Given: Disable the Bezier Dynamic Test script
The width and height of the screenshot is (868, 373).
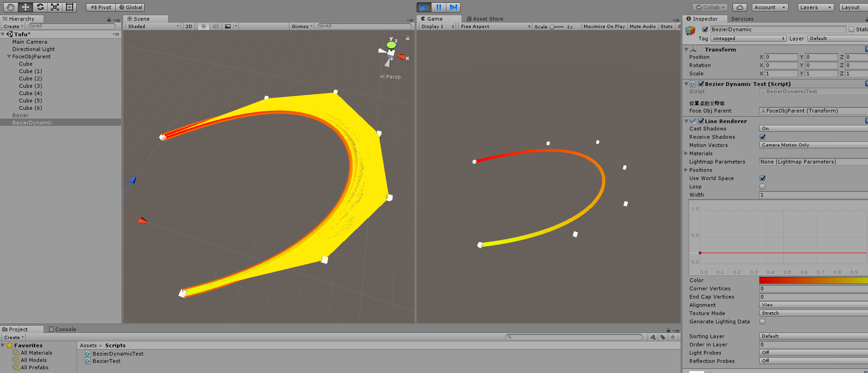Looking at the screenshot, I should click(x=701, y=84).
